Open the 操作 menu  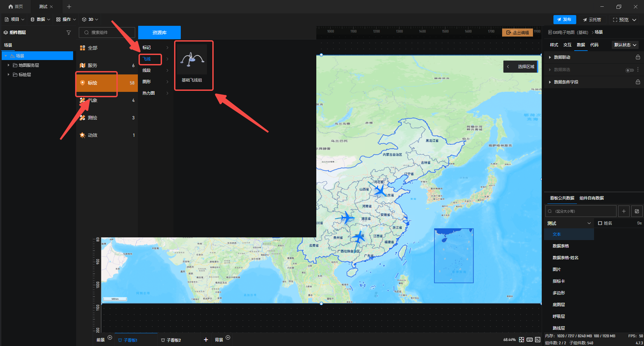[x=66, y=19]
